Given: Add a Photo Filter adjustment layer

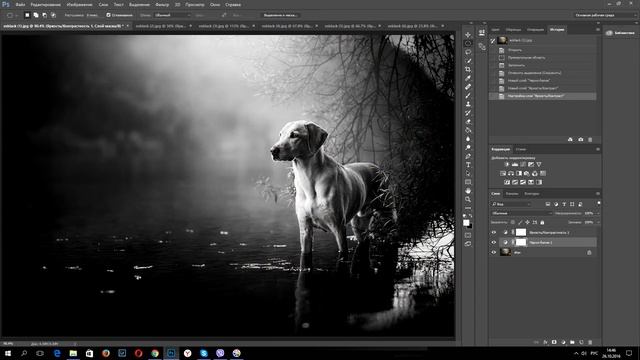Looking at the screenshot, I should pos(527,173).
